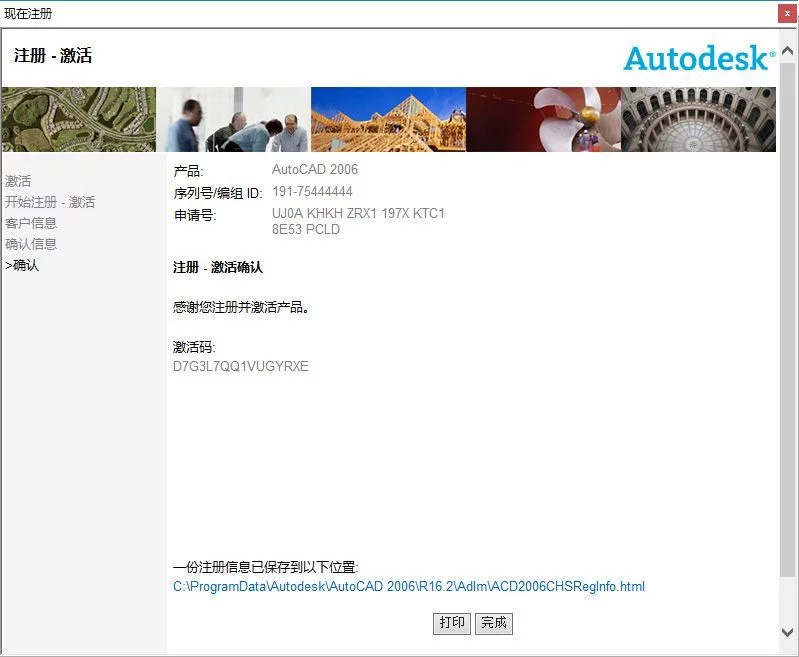Click the 注册 - 激活确认 heading
799x657 pixels.
[x=218, y=267]
